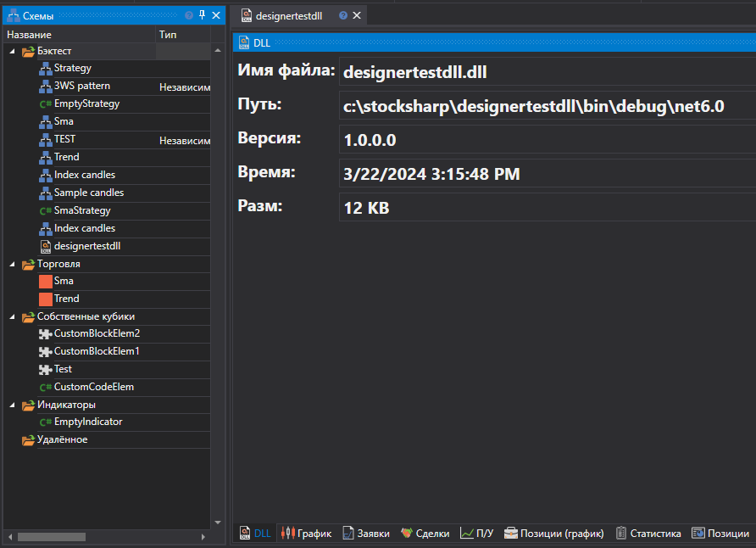Switch to the Сделки tab

[425, 533]
